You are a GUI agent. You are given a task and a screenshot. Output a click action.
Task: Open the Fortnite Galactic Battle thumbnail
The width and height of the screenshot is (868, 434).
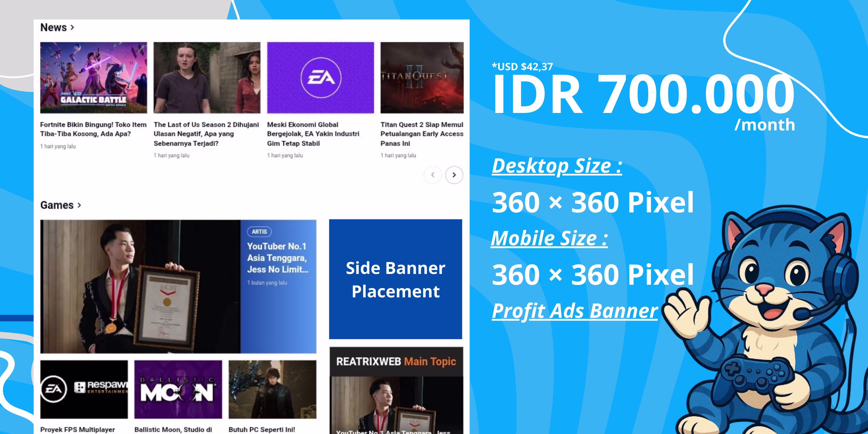(93, 78)
